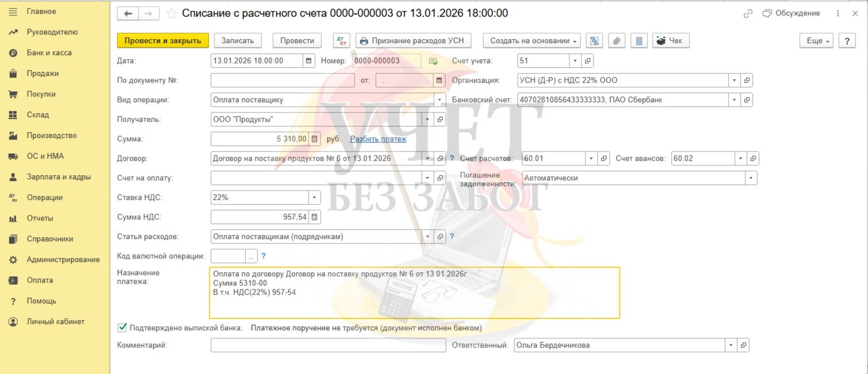Click the '?' help button near Еще
This screenshot has width=868, height=374.
847,41
